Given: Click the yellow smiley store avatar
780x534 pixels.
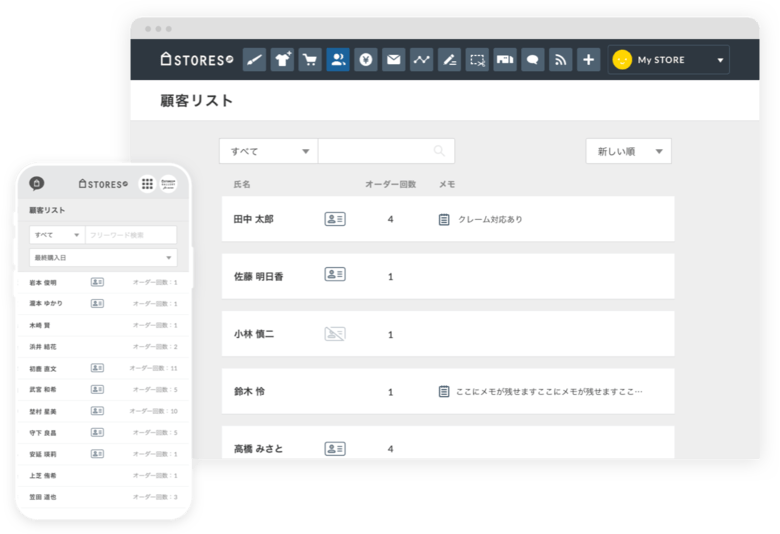Looking at the screenshot, I should coord(622,60).
